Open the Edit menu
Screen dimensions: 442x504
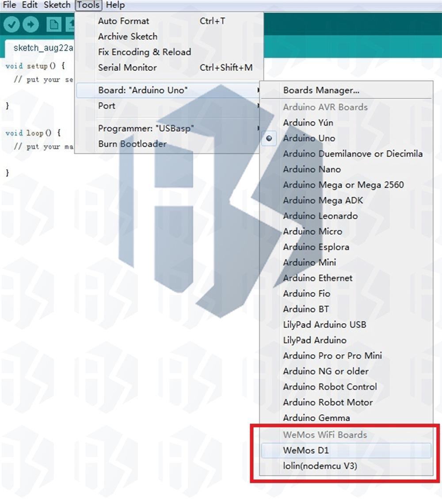tap(30, 5)
